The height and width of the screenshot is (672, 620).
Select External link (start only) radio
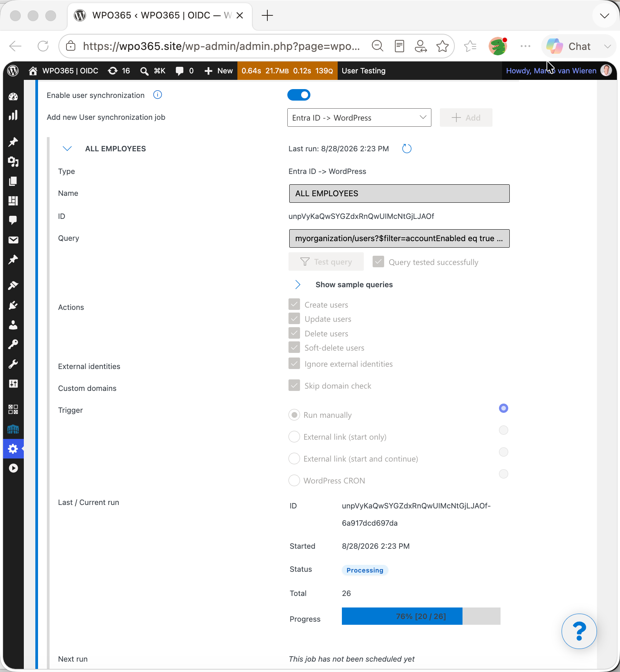point(294,437)
